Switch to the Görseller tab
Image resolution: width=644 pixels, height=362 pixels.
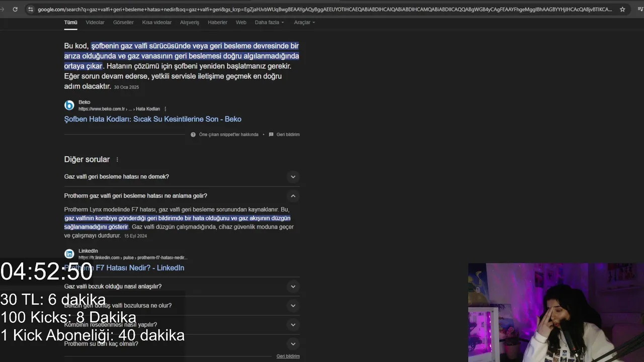click(123, 22)
